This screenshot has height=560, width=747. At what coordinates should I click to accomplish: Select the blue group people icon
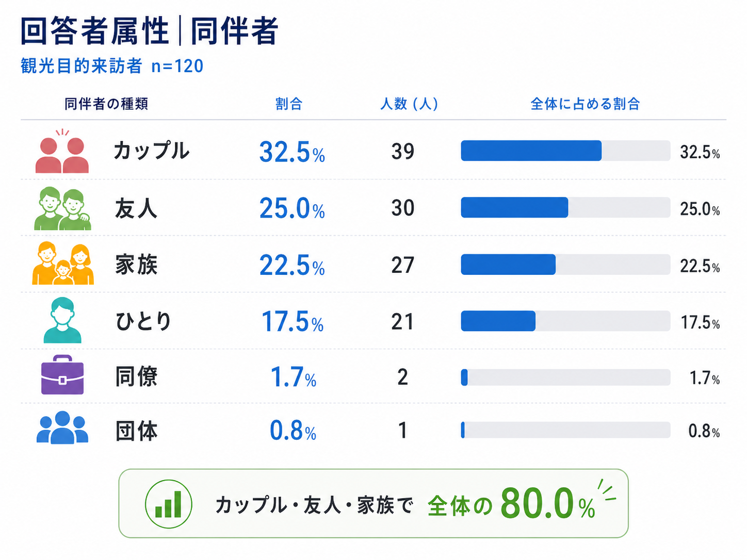coord(62,427)
